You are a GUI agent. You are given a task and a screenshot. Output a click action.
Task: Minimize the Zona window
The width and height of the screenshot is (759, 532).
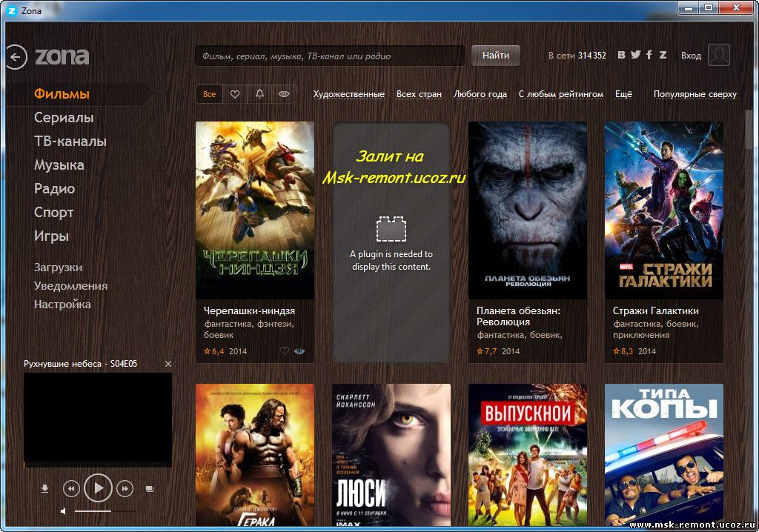click(689, 7)
